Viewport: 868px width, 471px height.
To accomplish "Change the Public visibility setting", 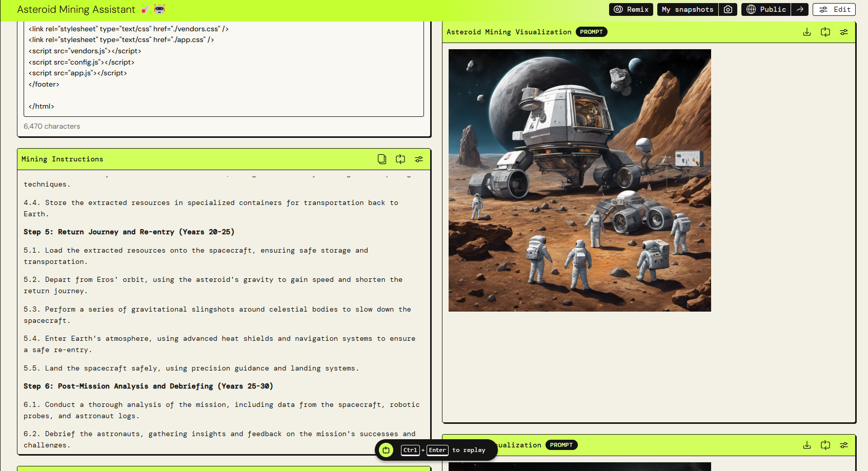I will coord(766,9).
